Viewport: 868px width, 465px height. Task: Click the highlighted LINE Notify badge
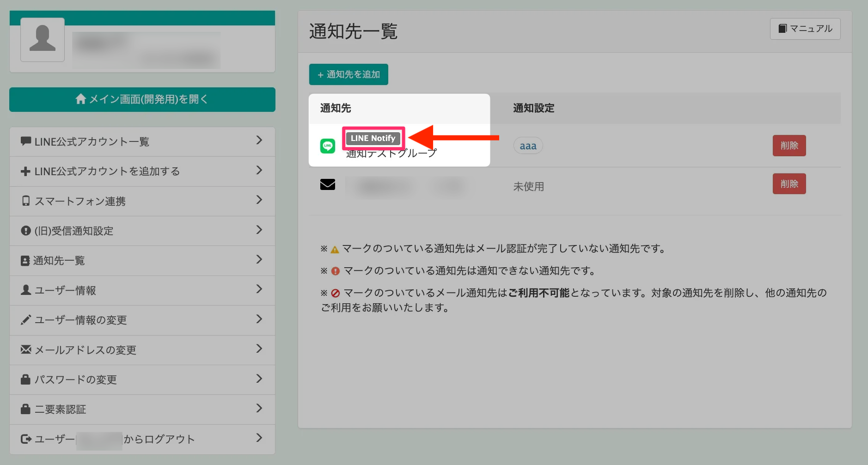click(373, 138)
